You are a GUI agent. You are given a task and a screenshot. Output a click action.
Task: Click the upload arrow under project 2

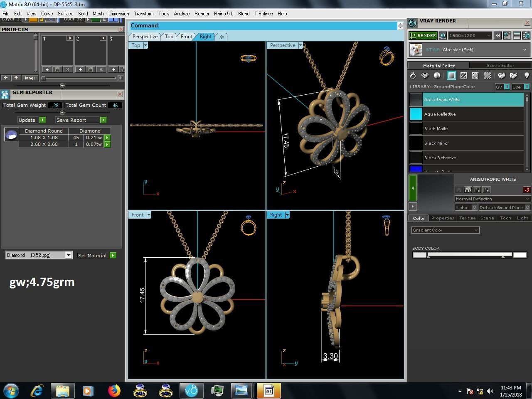point(80,69)
